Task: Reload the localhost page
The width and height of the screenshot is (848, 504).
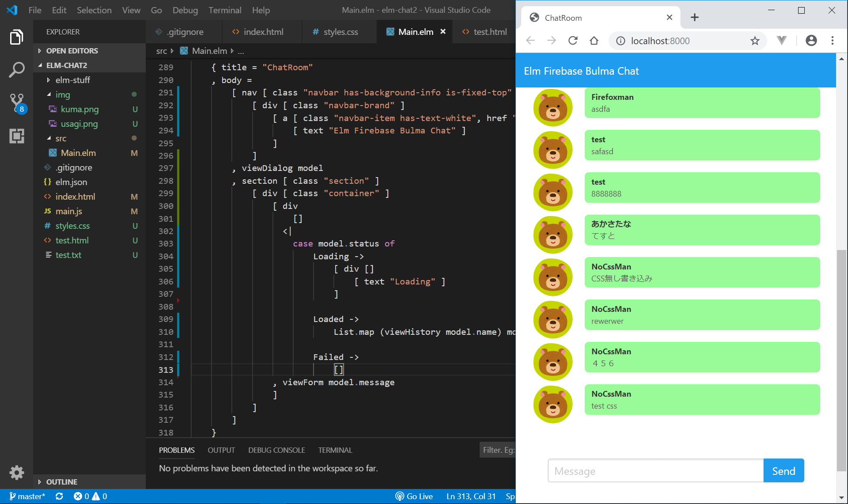Action: [x=573, y=41]
